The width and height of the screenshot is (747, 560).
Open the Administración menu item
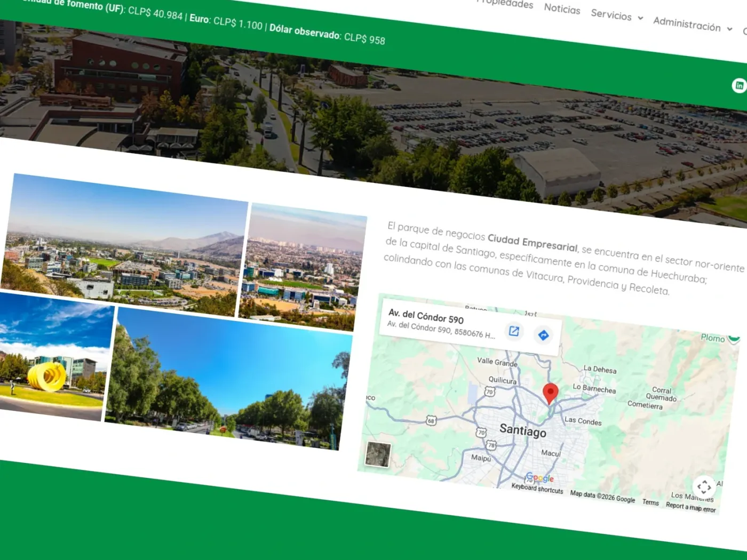click(687, 24)
